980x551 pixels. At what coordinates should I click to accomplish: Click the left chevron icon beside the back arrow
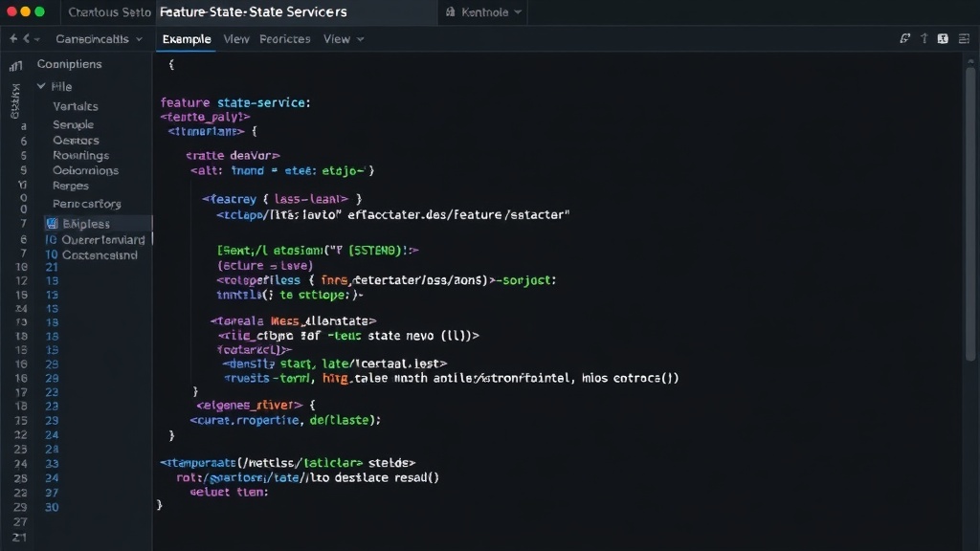click(x=26, y=38)
